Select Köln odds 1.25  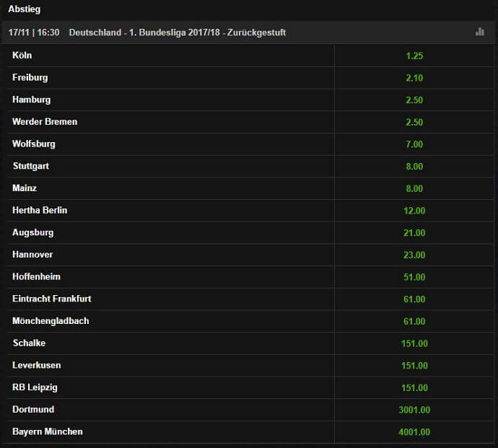[x=414, y=56]
